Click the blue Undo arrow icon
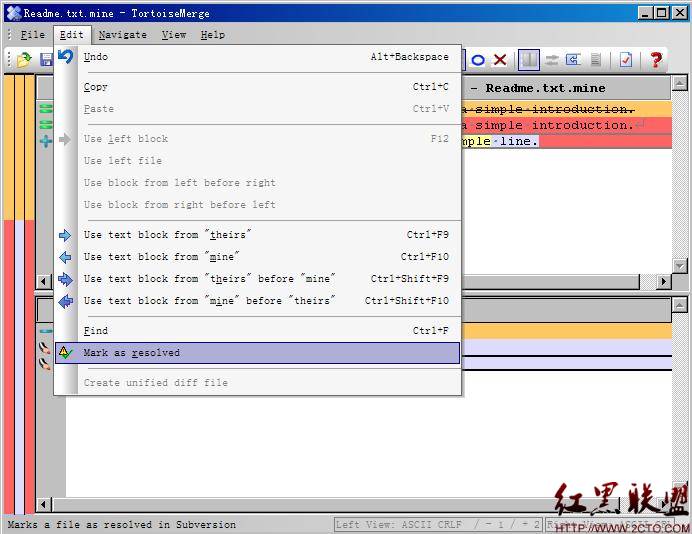 pos(65,56)
